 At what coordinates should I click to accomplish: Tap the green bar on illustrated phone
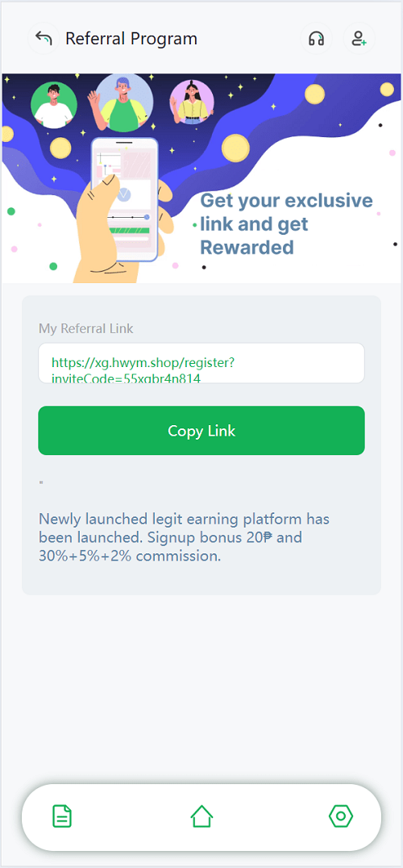(129, 230)
